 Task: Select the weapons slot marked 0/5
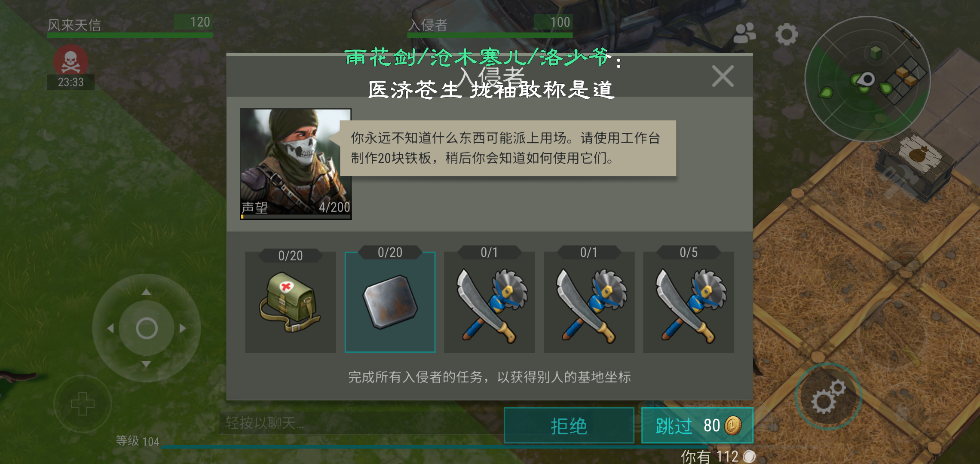689,302
